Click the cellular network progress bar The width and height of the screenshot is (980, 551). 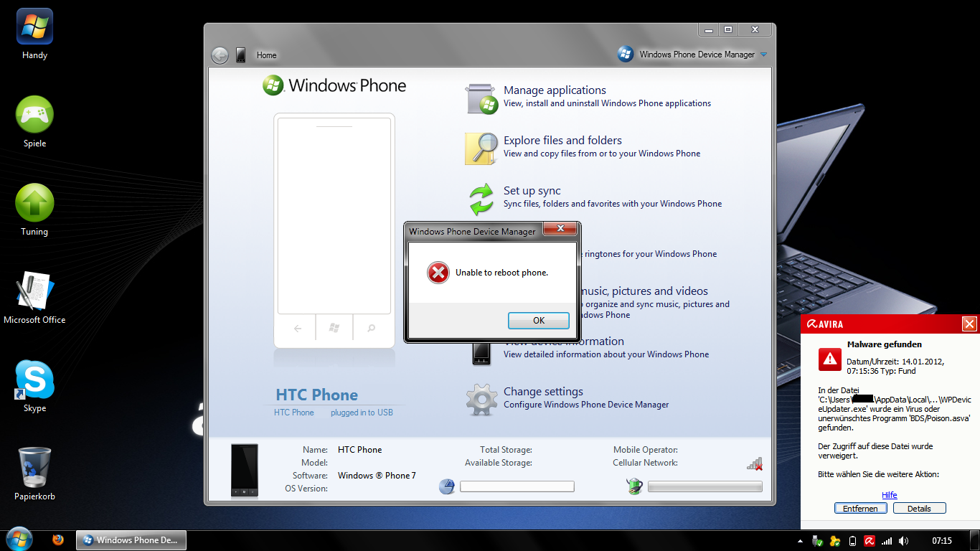click(705, 486)
